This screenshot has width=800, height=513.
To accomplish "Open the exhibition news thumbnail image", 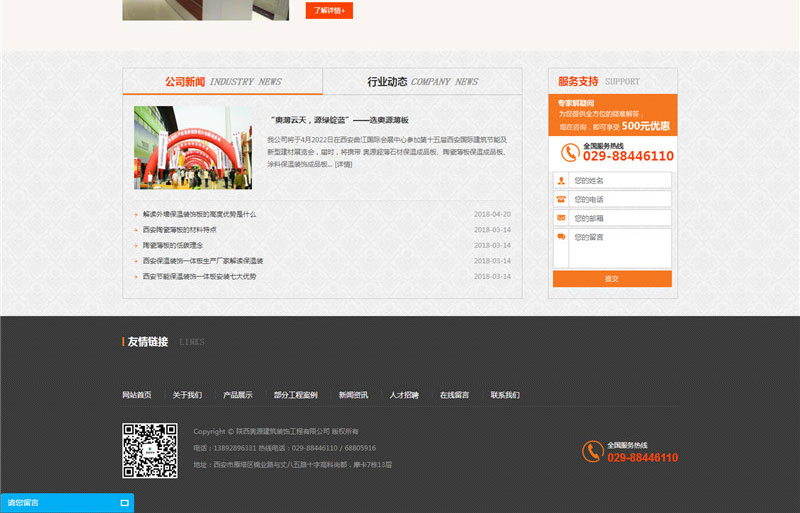I will pos(193,148).
